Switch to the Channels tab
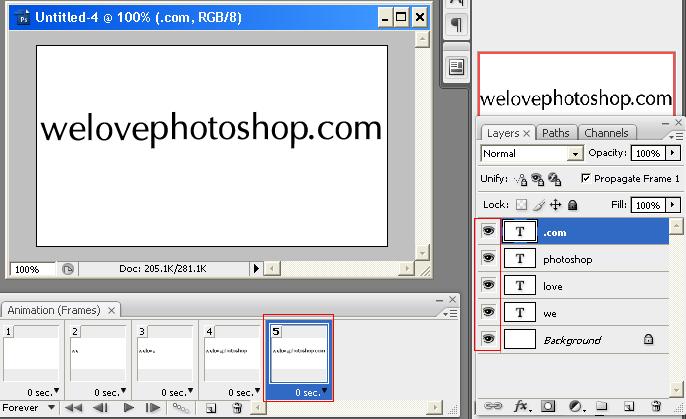The width and height of the screenshot is (686, 419). [x=606, y=133]
